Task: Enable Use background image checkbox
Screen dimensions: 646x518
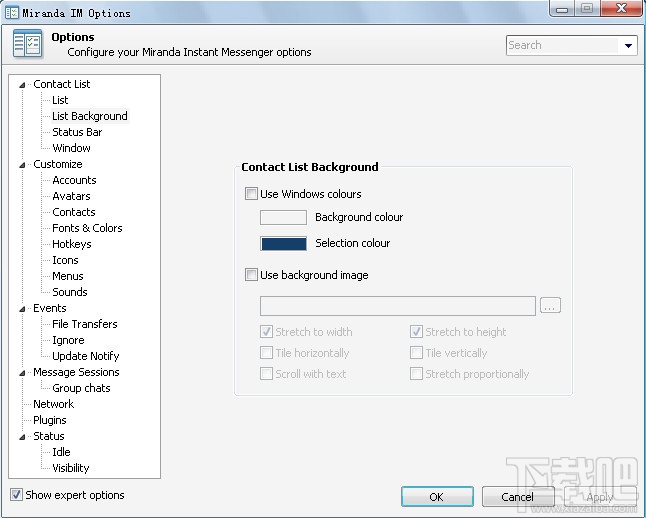Action: point(251,274)
